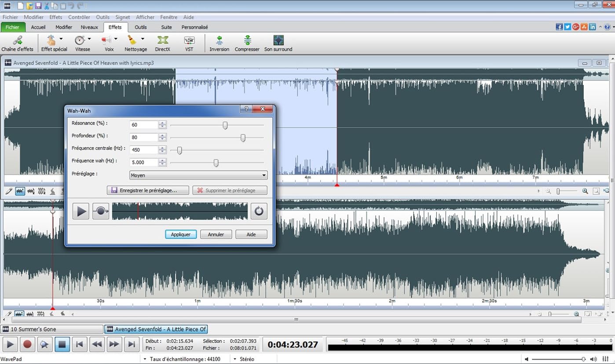This screenshot has width=615, height=364.
Task: Click the Fréquence centrale input field
Action: pyautogui.click(x=144, y=150)
